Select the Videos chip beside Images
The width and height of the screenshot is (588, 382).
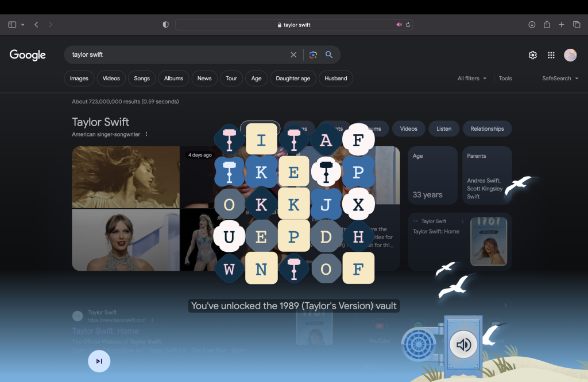(x=111, y=78)
